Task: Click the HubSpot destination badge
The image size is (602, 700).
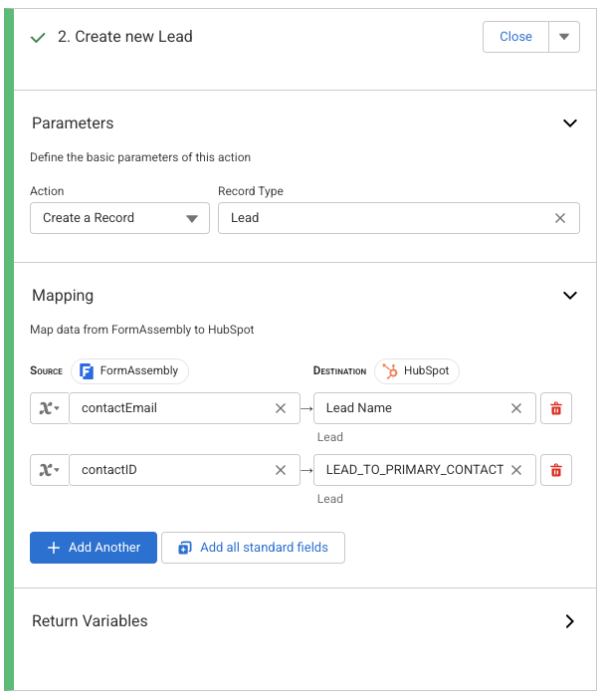Action: [416, 370]
